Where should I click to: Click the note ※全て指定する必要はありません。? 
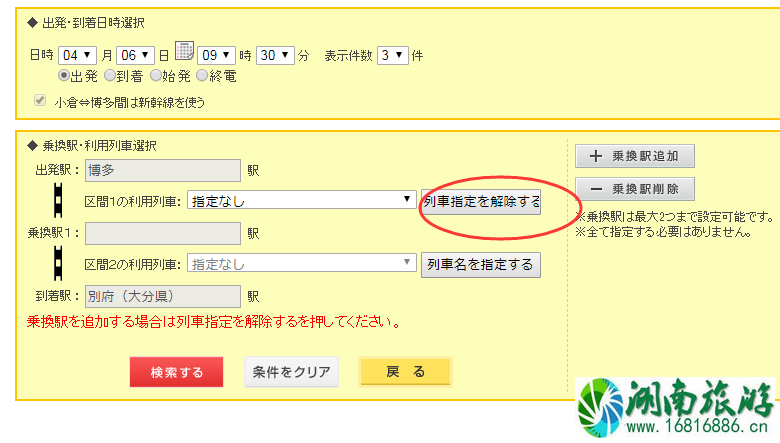click(x=663, y=232)
